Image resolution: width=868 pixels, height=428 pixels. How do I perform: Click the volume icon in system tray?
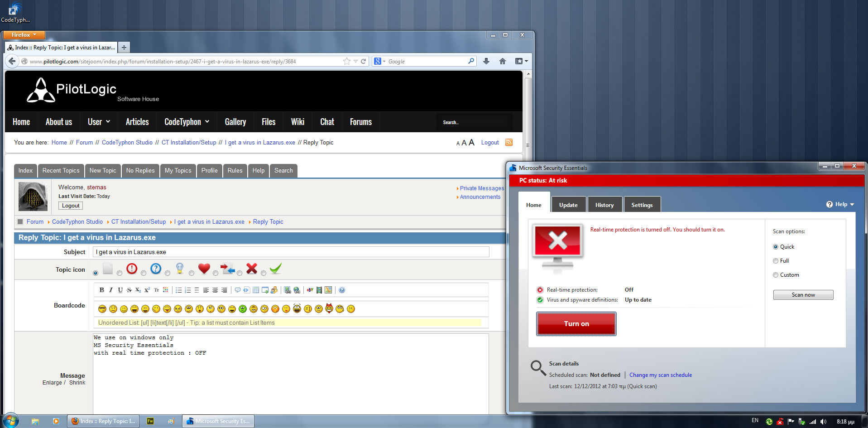tap(823, 422)
